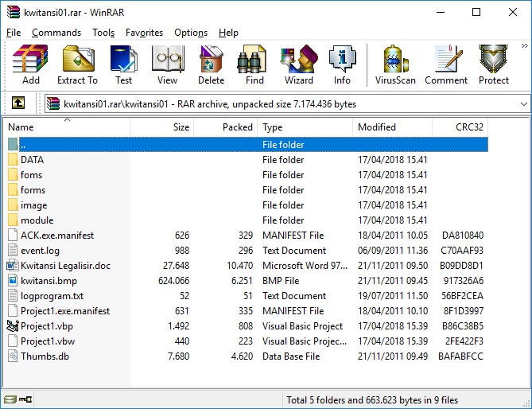This screenshot has height=409, width=532.
Task: Click CRC32 value BAFABFCC
Action: [460, 356]
